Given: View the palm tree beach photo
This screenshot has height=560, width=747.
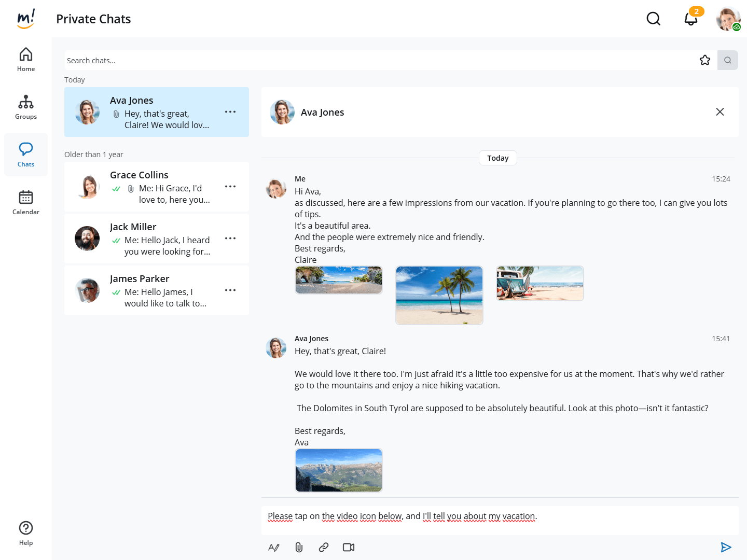Looking at the screenshot, I should click(x=439, y=295).
